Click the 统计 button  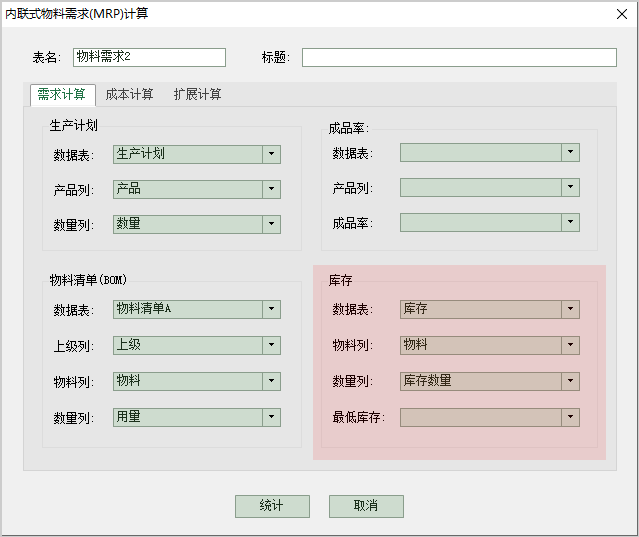pos(272,506)
